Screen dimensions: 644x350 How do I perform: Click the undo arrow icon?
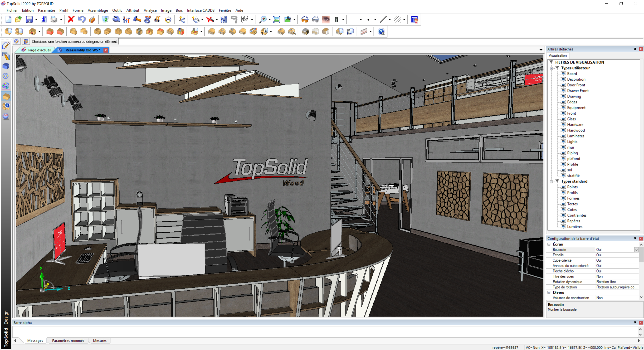pos(82,19)
